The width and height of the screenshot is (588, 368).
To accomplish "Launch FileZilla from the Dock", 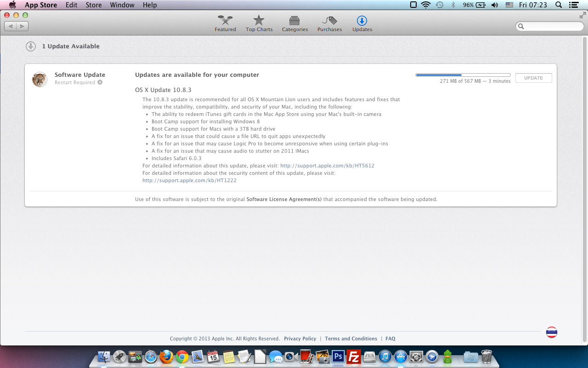I will tap(354, 356).
